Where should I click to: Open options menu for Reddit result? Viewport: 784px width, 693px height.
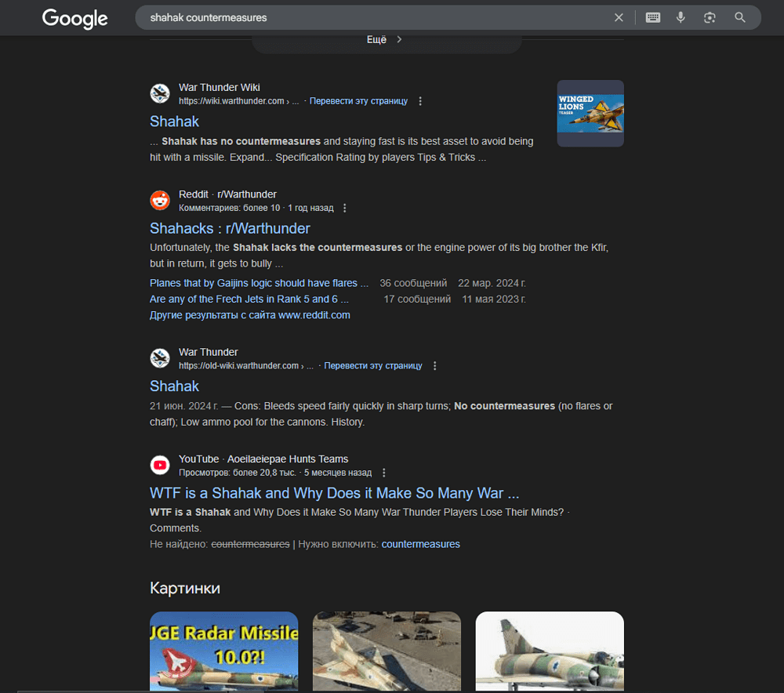[344, 208]
